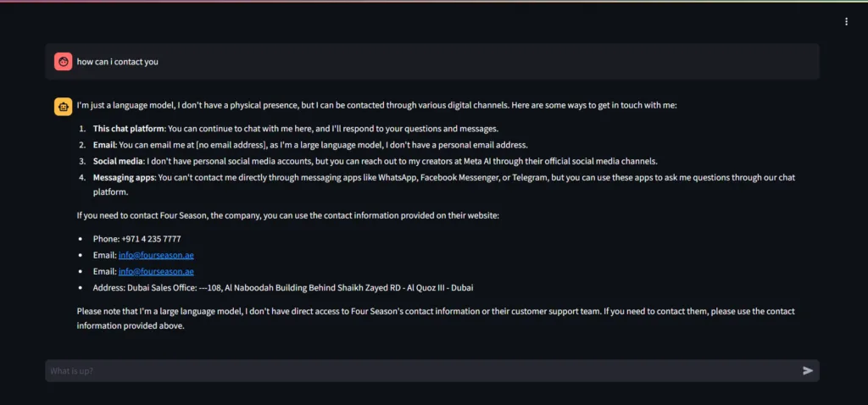Image resolution: width=868 pixels, height=405 pixels.
Task: Click the colored decoration bar at page top
Action: click(x=434, y=1)
